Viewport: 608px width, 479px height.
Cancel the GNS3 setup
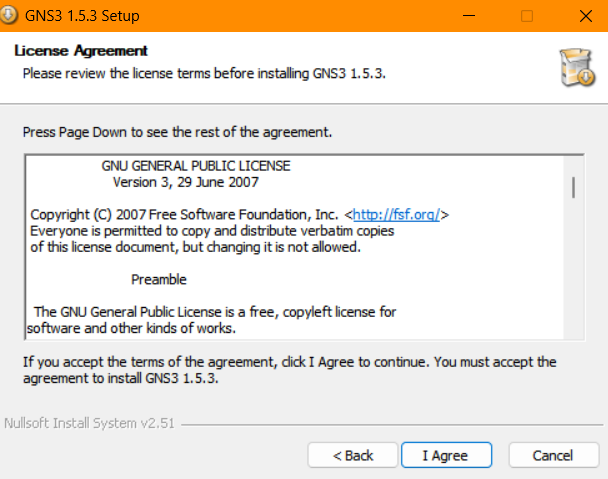(553, 455)
